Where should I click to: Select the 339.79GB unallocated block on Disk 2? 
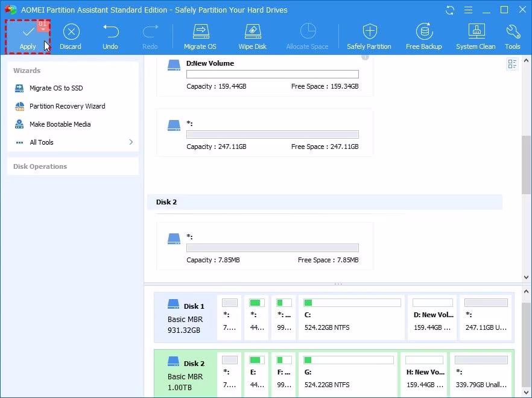[x=481, y=374]
